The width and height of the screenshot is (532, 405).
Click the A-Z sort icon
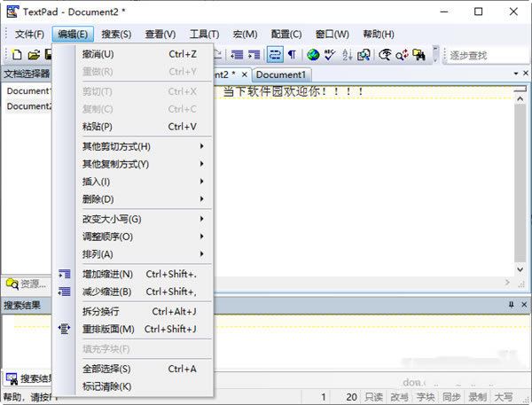click(347, 55)
